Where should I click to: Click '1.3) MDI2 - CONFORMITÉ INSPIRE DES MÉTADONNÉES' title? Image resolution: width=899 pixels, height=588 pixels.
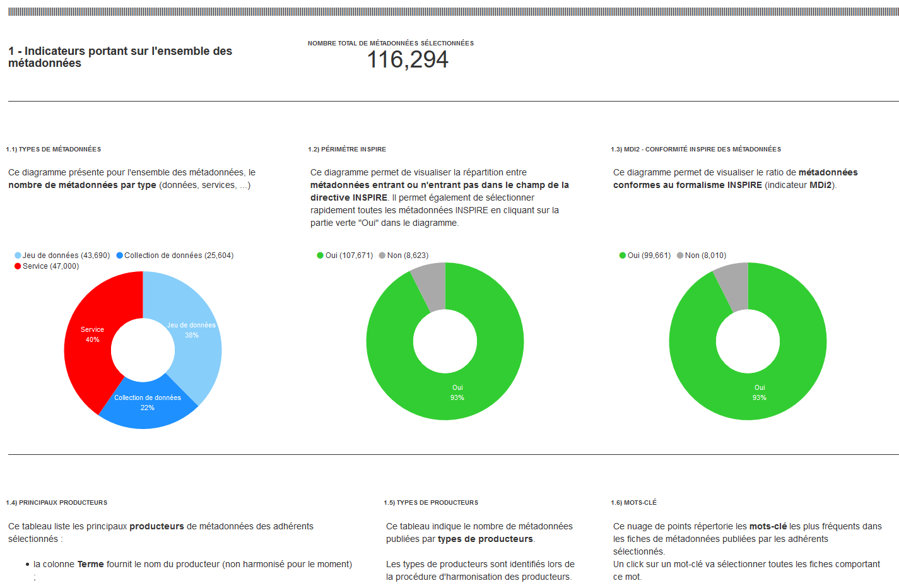click(x=696, y=150)
